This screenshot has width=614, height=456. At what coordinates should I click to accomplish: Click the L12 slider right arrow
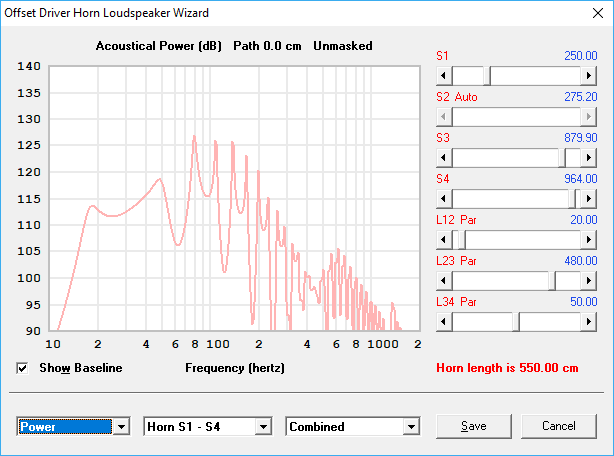click(x=588, y=240)
